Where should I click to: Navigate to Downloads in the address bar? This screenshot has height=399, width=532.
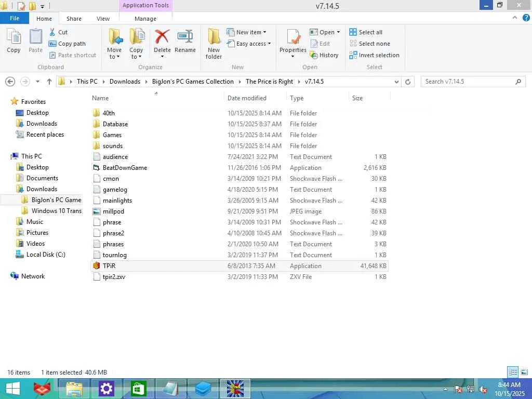click(x=125, y=82)
